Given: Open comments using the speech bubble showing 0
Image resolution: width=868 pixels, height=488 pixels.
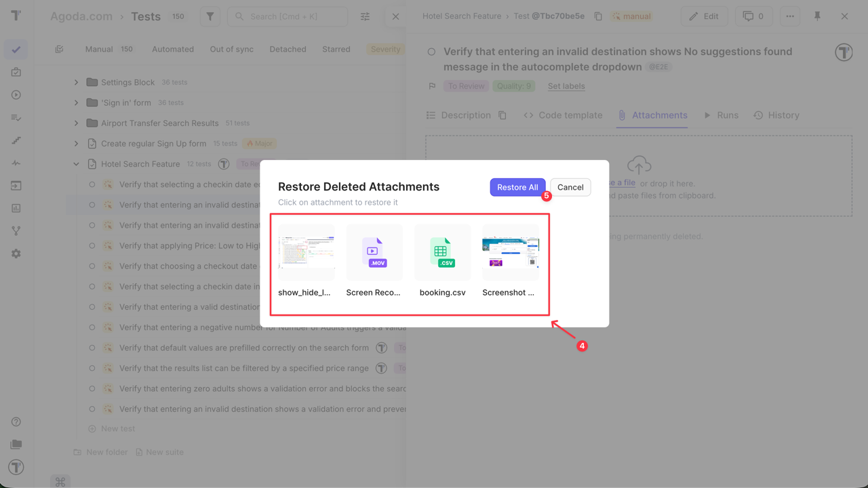Looking at the screenshot, I should pyautogui.click(x=753, y=16).
